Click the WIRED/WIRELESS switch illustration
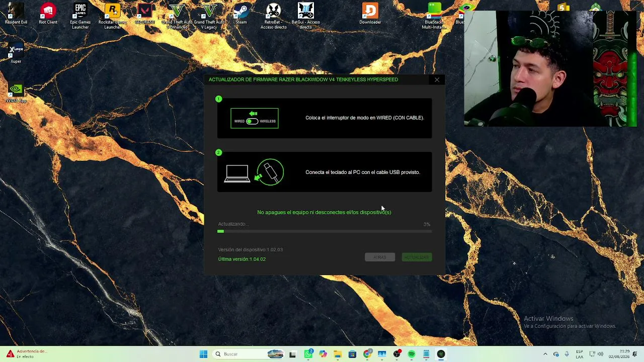This screenshot has height=362, width=644. coord(255,118)
